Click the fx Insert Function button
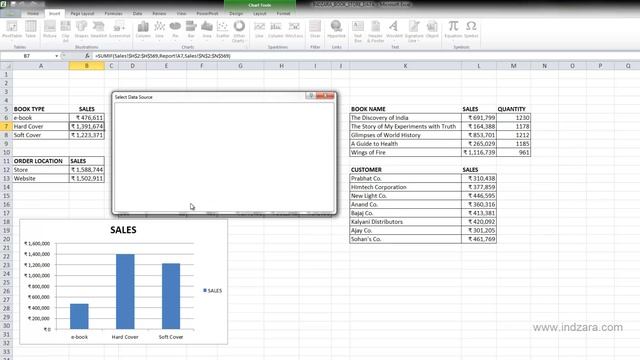 tap(87, 56)
